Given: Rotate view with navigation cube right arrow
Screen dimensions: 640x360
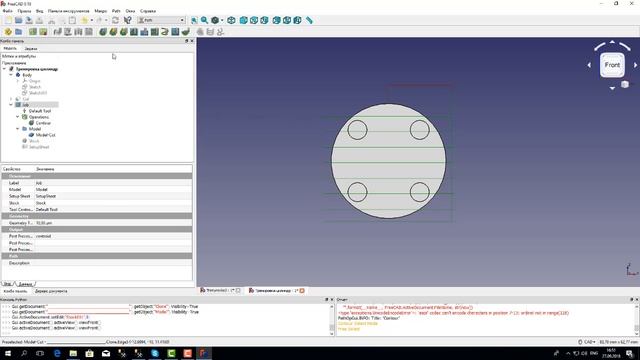Looking at the screenshot, I should [x=635, y=65].
